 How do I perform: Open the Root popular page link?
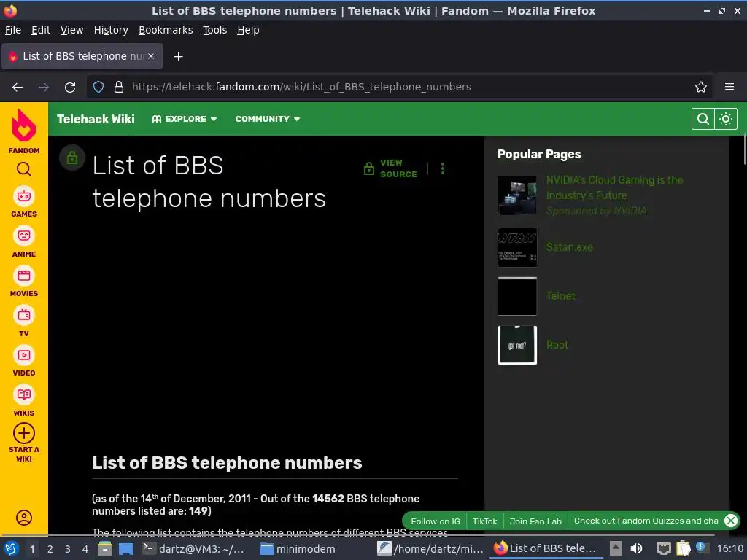[x=557, y=345]
